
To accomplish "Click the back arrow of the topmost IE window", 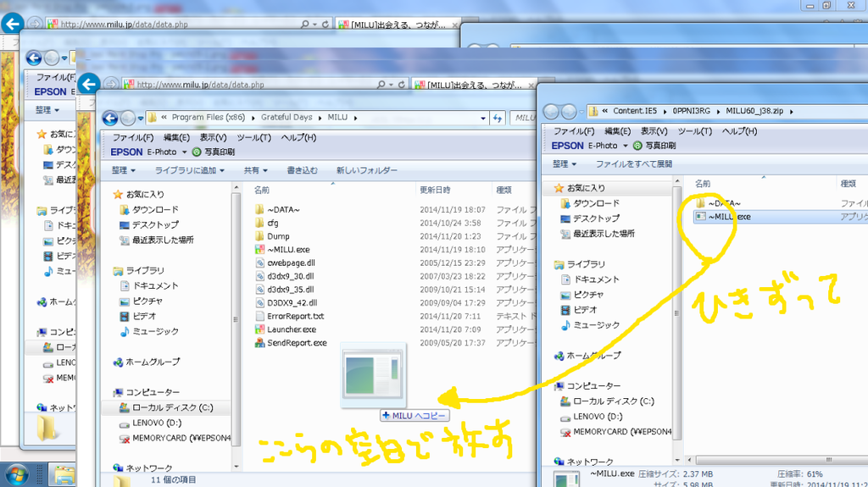I will [x=12, y=24].
